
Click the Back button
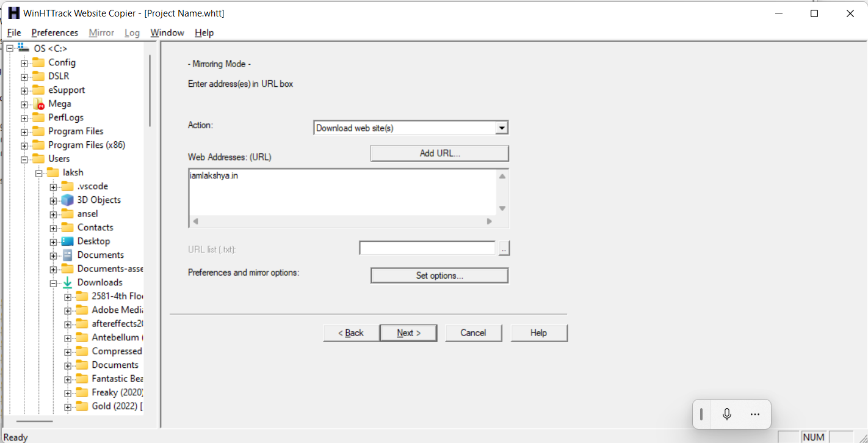click(x=351, y=333)
